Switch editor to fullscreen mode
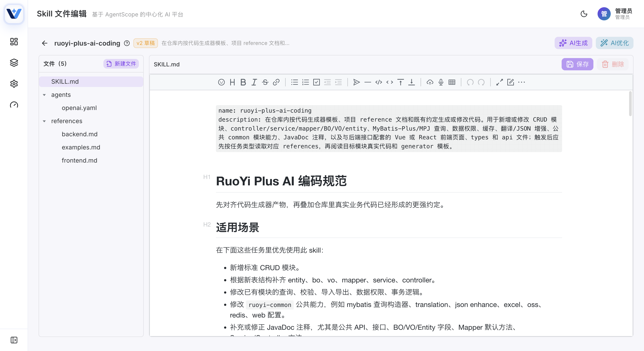Image resolution: width=644 pixels, height=351 pixels. pyautogui.click(x=499, y=82)
